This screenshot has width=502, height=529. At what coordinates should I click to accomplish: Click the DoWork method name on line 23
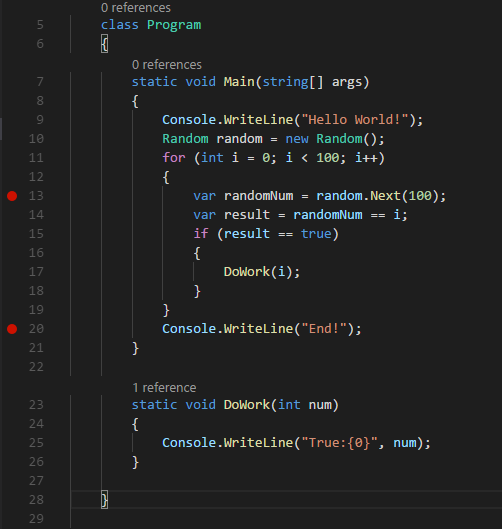pyautogui.click(x=247, y=405)
